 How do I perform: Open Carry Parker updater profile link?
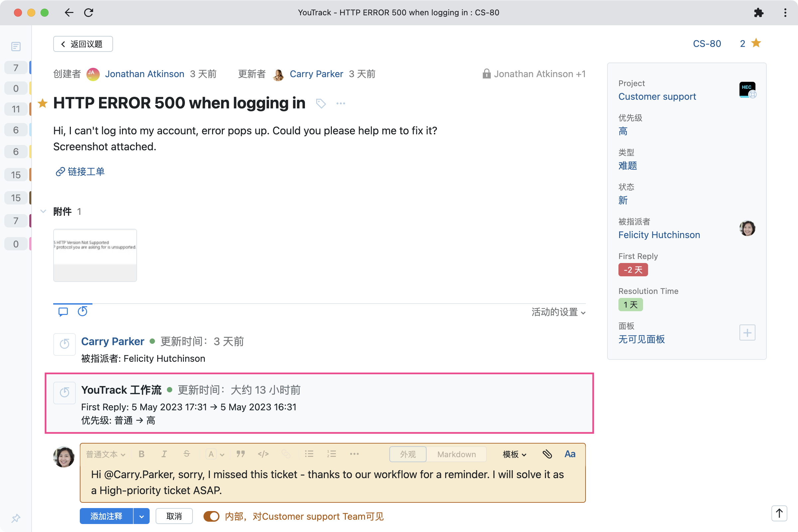pyautogui.click(x=316, y=74)
